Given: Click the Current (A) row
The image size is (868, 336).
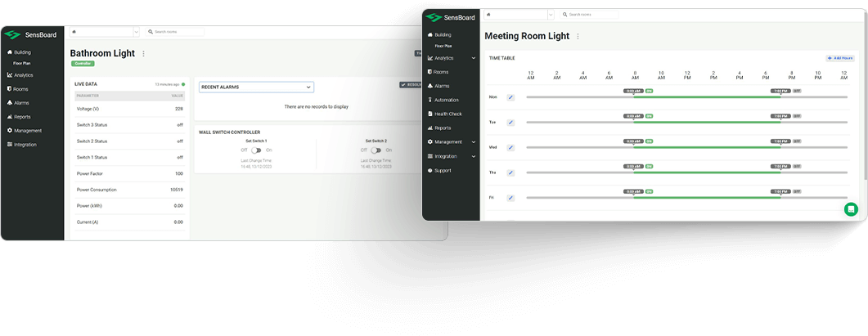Looking at the screenshot, I should coord(129,222).
